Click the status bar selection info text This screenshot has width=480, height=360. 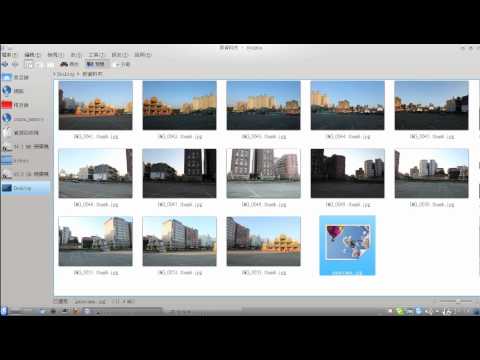point(94,301)
